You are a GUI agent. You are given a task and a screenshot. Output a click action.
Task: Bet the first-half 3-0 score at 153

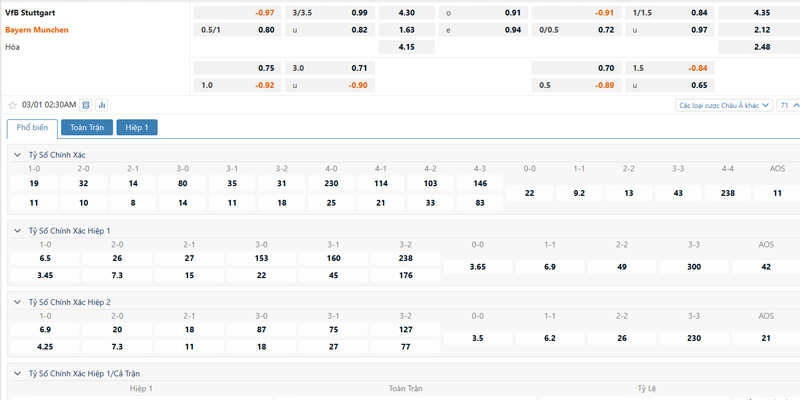[x=261, y=259]
